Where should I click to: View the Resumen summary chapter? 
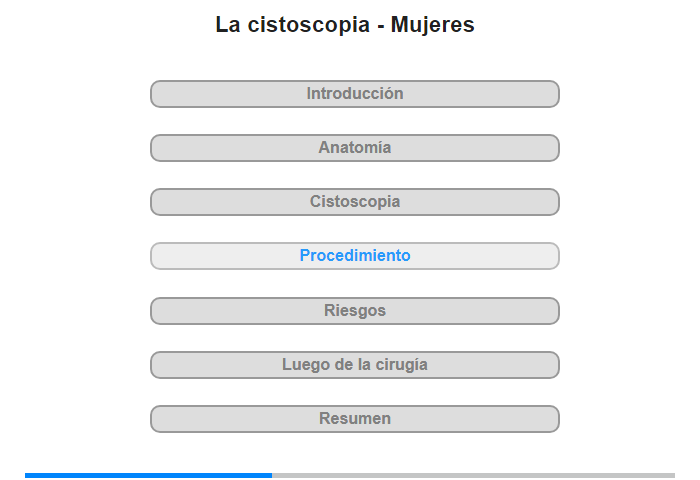point(354,419)
